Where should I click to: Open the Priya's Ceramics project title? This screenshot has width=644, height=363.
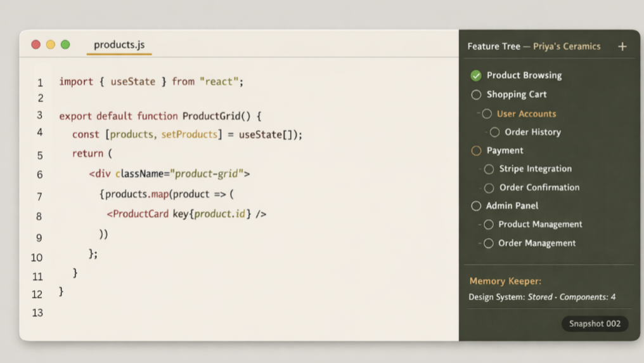tap(567, 46)
